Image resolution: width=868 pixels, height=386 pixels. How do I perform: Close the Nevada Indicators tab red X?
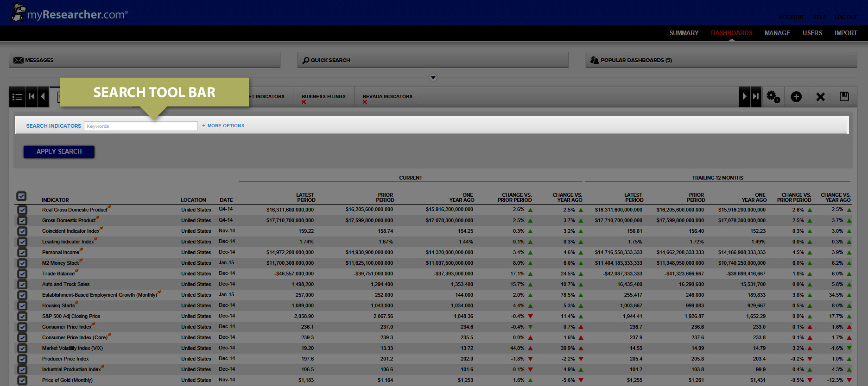coord(365,102)
